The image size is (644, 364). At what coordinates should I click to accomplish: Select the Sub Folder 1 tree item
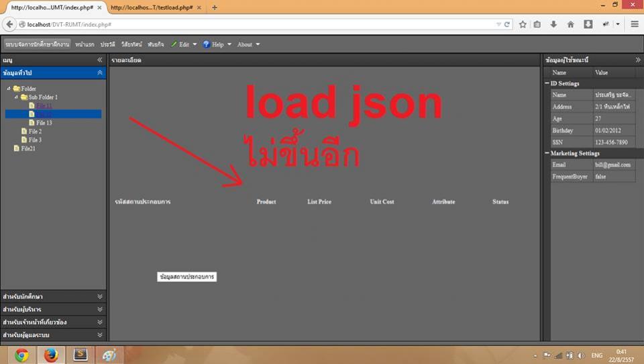coord(43,97)
